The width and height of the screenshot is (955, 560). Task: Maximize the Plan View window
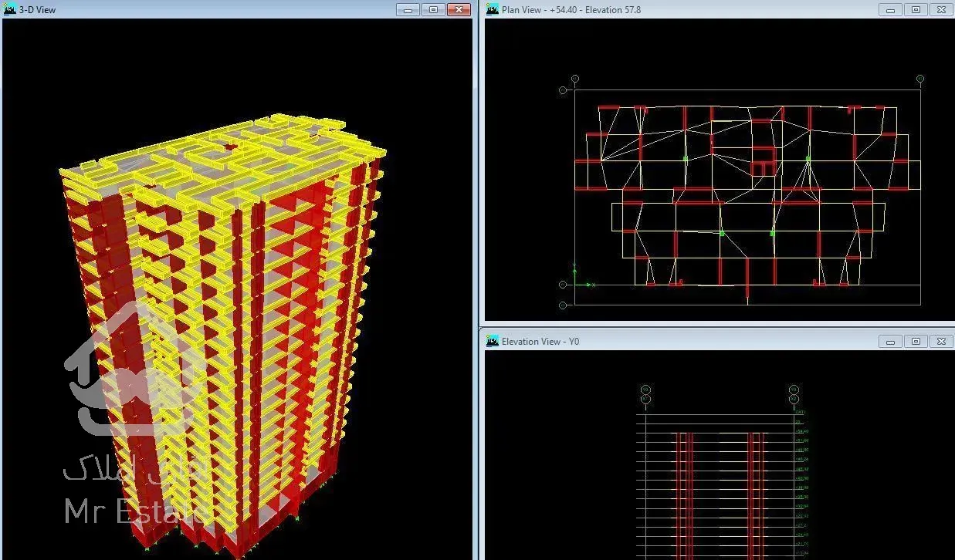click(916, 10)
